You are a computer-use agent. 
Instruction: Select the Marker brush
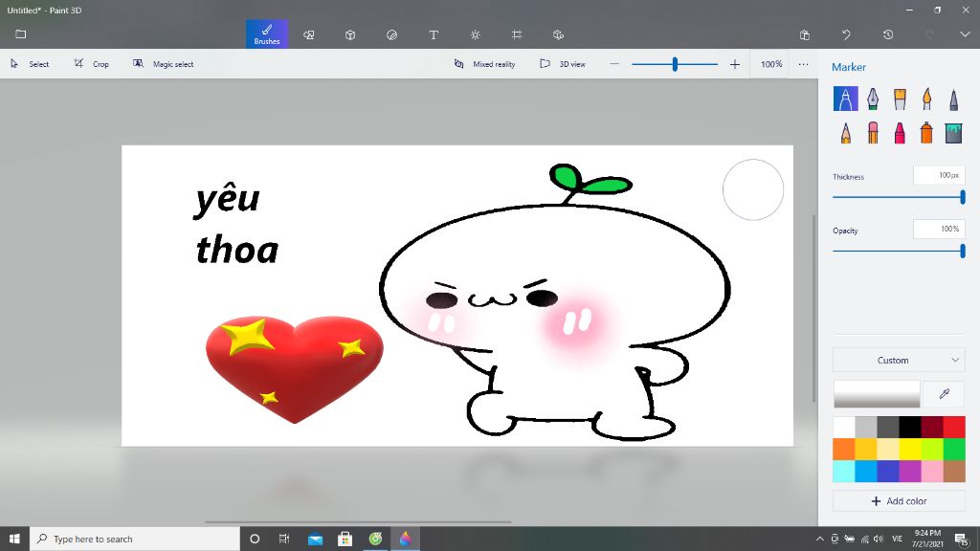pos(845,99)
